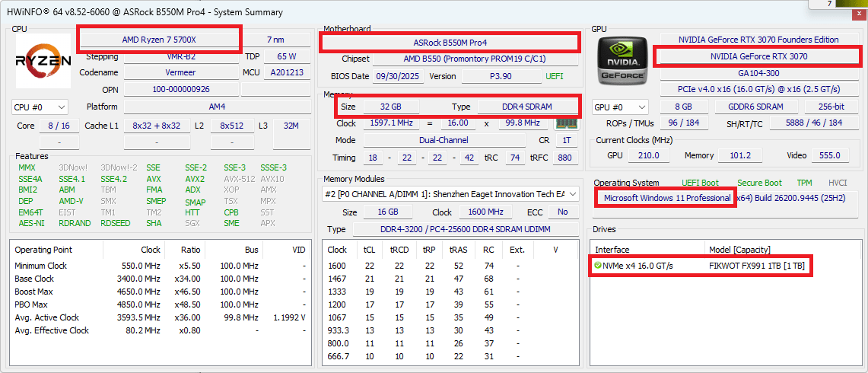Click the AVX-512 feature label
The width and height of the screenshot is (868, 373).
238,179
